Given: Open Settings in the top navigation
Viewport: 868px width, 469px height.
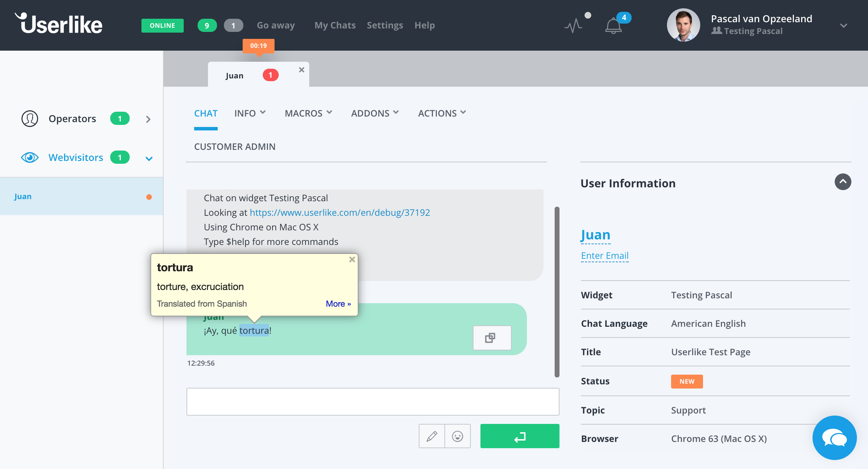Looking at the screenshot, I should pos(385,25).
